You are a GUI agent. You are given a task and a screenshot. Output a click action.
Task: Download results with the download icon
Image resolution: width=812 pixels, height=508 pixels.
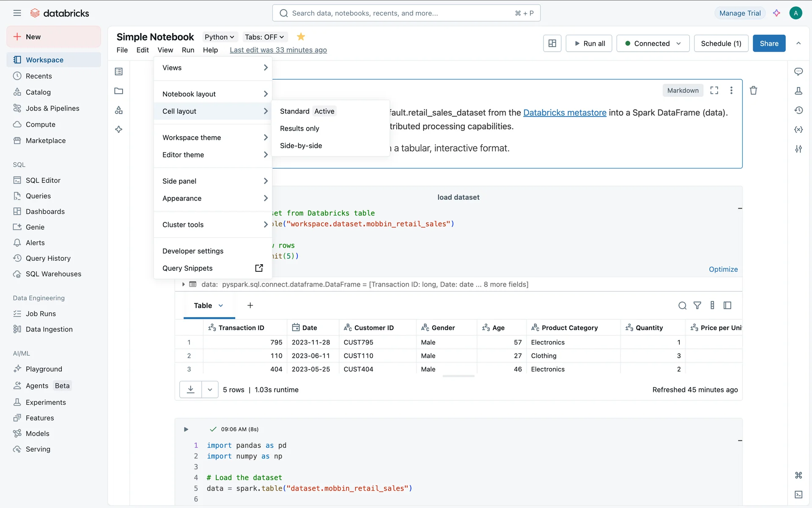(x=191, y=389)
